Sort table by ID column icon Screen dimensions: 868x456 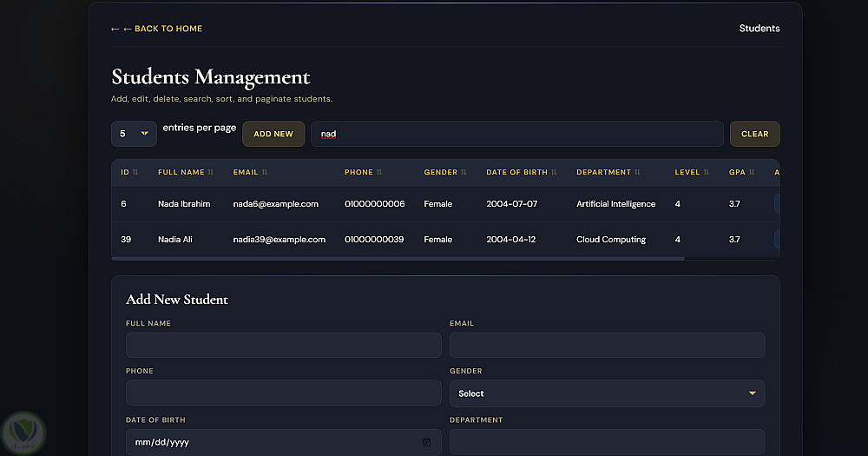pos(135,172)
